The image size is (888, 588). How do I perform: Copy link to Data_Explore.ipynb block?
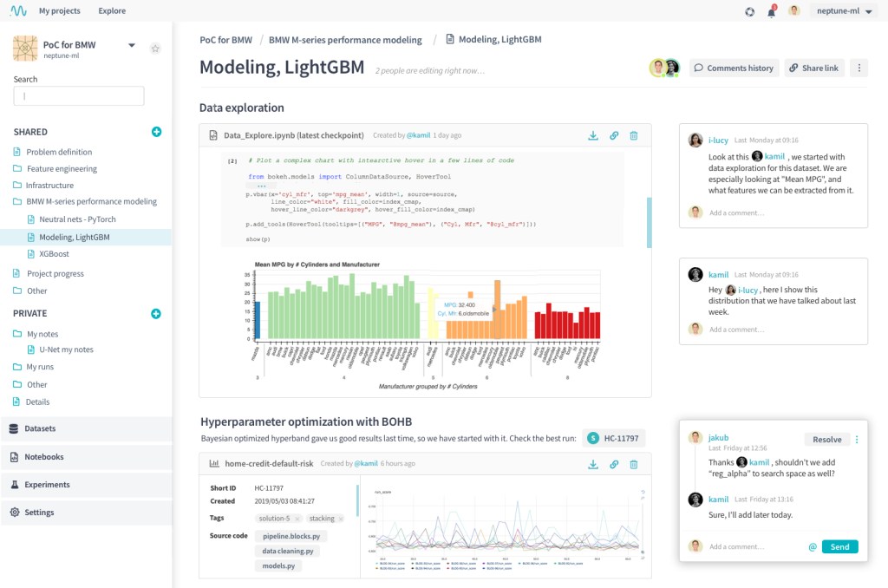point(614,136)
